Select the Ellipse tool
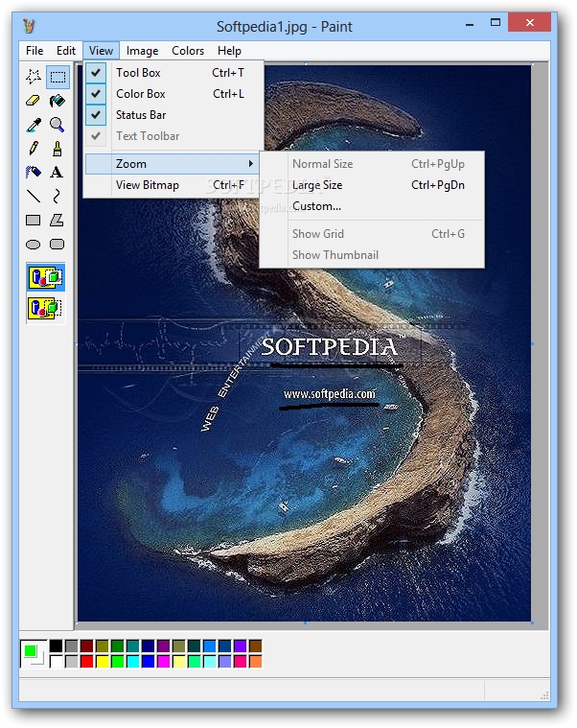This screenshot has width=577, height=728. pos(34,245)
